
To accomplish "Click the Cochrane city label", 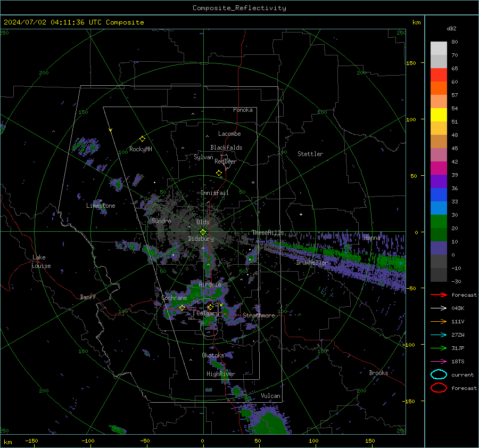I will [x=174, y=298].
